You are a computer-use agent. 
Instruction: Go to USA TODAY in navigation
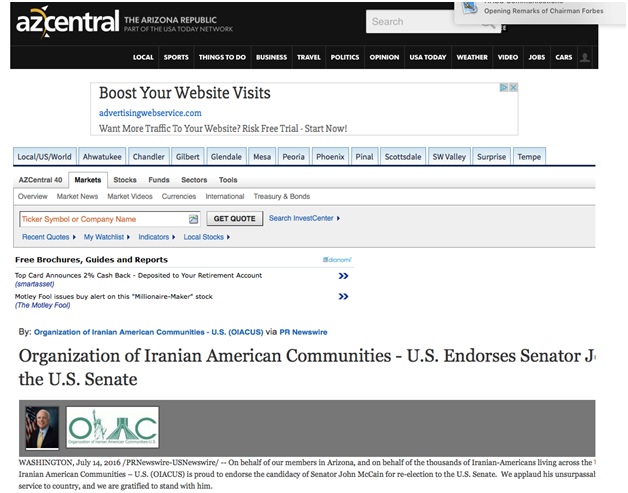428,57
